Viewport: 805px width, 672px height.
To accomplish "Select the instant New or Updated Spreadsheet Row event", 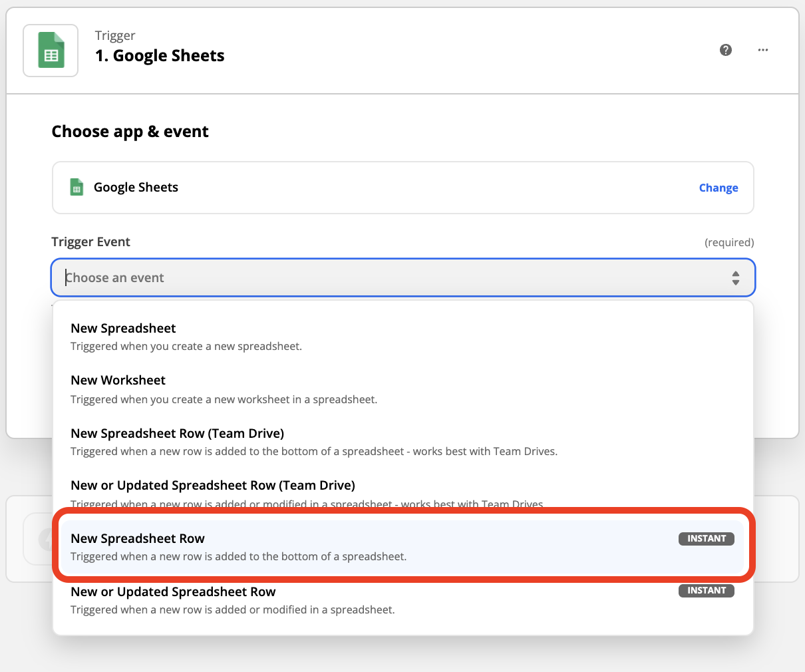I will tap(403, 600).
